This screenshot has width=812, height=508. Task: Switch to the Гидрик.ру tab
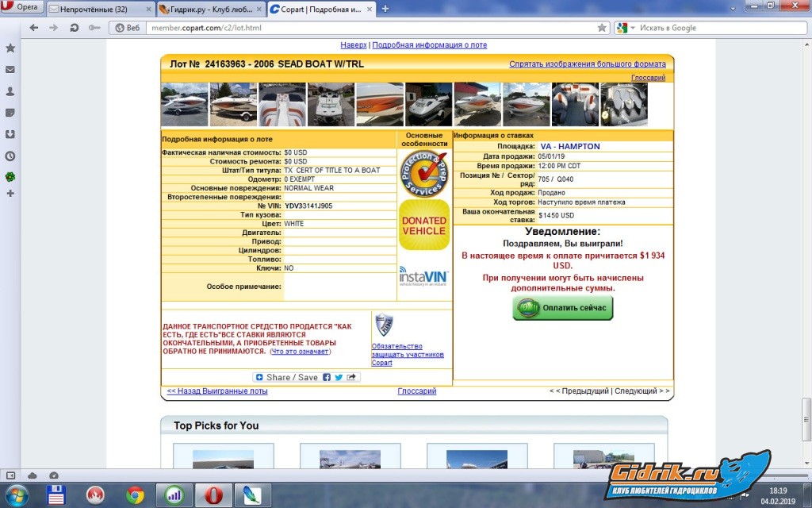pyautogui.click(x=208, y=10)
